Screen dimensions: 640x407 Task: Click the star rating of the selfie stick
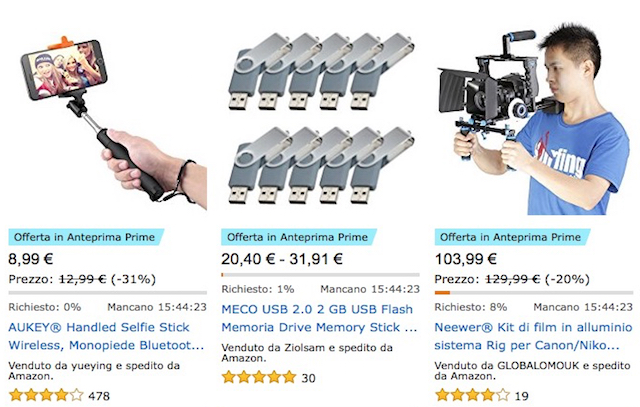point(46,395)
